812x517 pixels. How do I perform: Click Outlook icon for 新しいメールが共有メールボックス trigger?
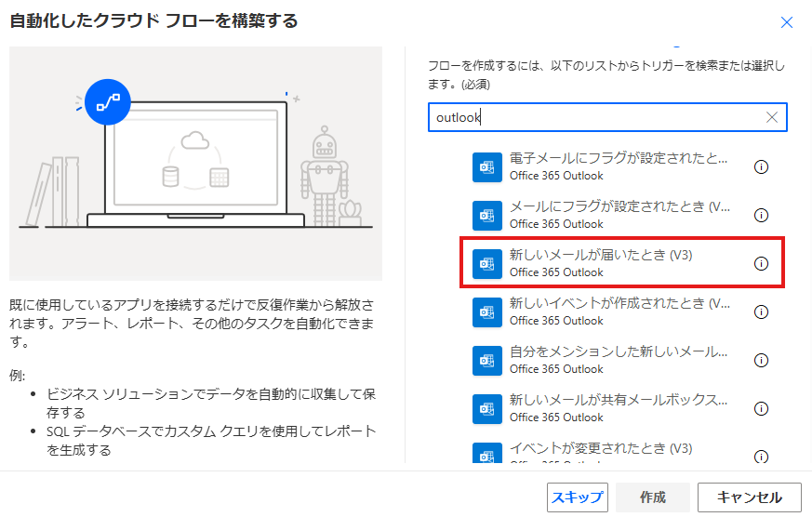pyautogui.click(x=486, y=409)
